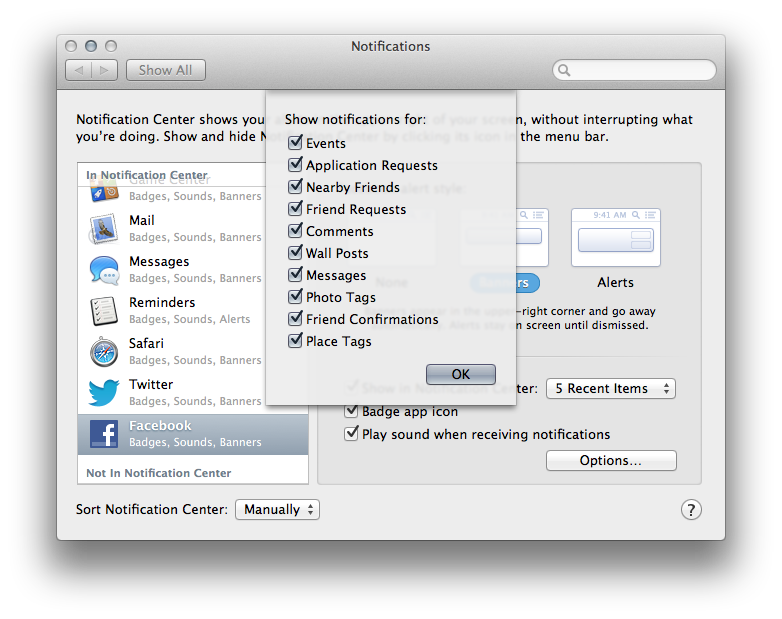Screen dimensions: 782x619
Task: Disable Wall Posts notifications
Action: (295, 252)
